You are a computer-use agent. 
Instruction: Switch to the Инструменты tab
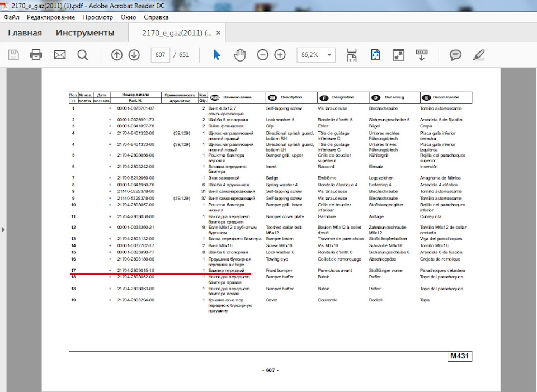85,33
